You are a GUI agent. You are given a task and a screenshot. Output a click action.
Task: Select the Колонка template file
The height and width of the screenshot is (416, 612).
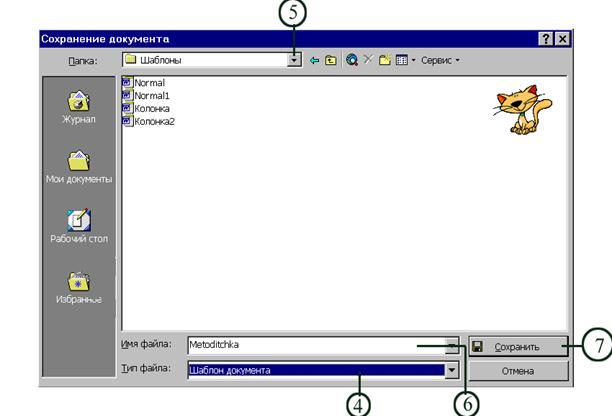pyautogui.click(x=146, y=108)
